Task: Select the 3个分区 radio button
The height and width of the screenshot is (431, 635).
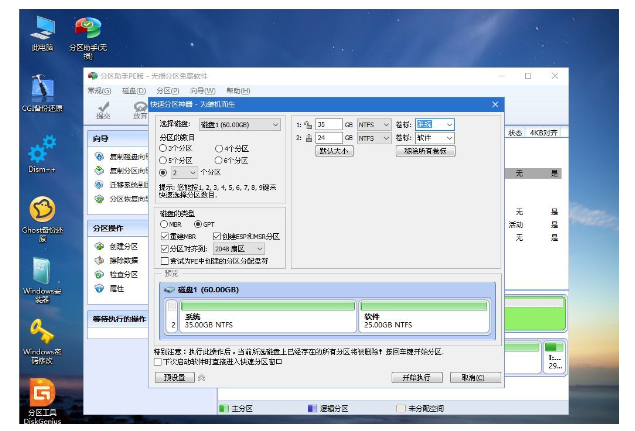Action: (163, 148)
